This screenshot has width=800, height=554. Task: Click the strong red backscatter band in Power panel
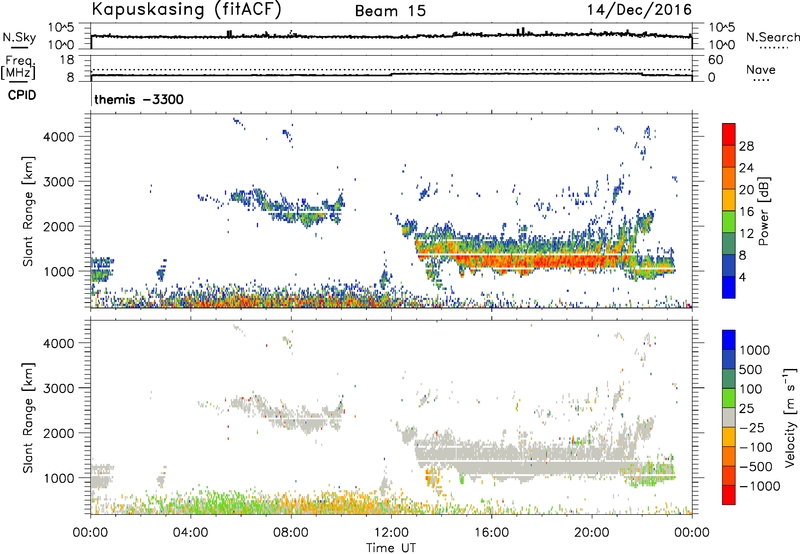(x=541, y=261)
